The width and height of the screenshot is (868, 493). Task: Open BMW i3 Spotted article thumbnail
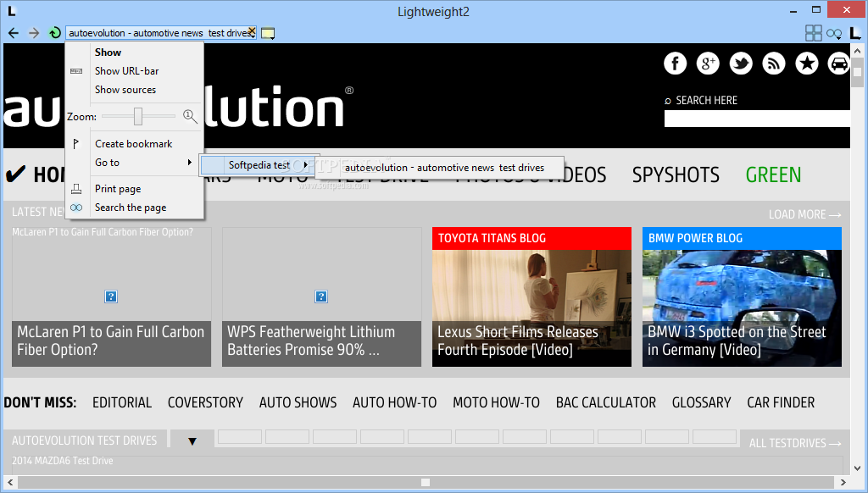point(742,308)
